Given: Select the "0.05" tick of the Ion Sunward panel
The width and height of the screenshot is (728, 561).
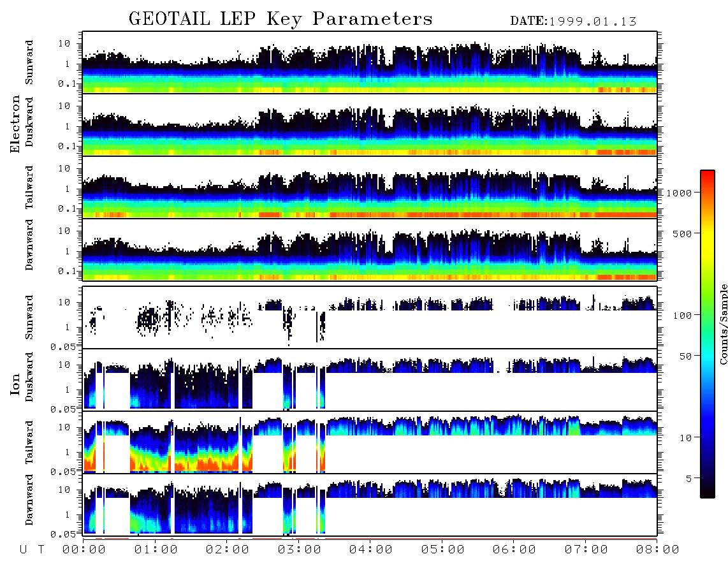Looking at the screenshot, I should 63,346.
